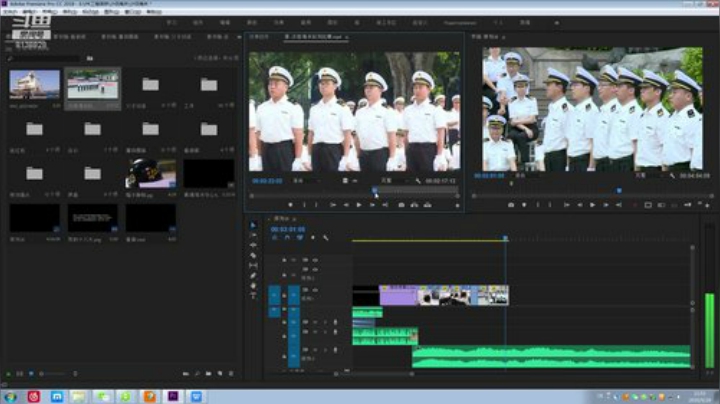Select the Selection tool in timeline toolbox

(x=253, y=225)
